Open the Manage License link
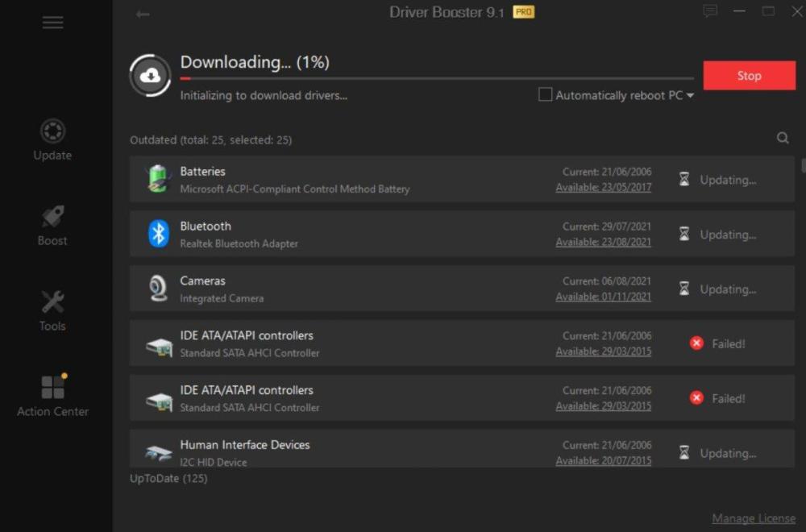Screen dimensions: 806x532 pos(754,518)
